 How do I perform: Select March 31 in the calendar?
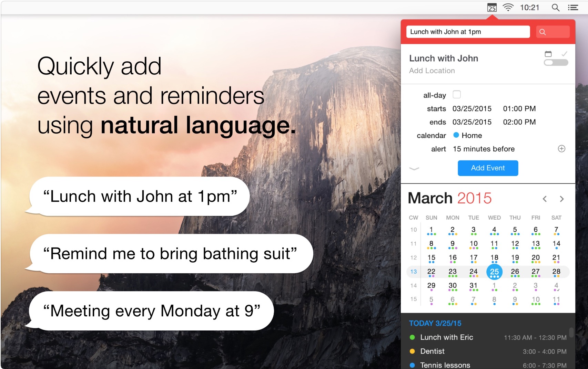coord(473,286)
